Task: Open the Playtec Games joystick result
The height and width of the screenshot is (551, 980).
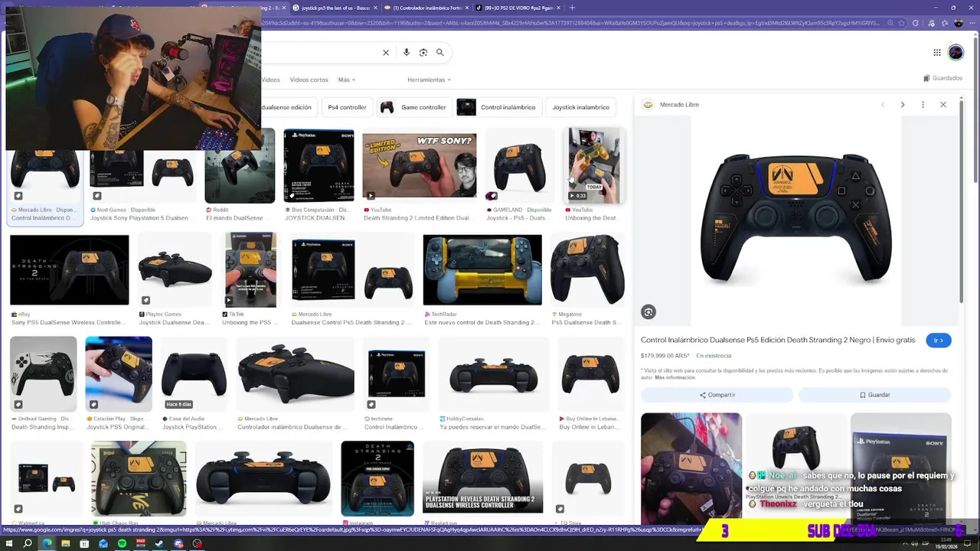Action: 175,270
